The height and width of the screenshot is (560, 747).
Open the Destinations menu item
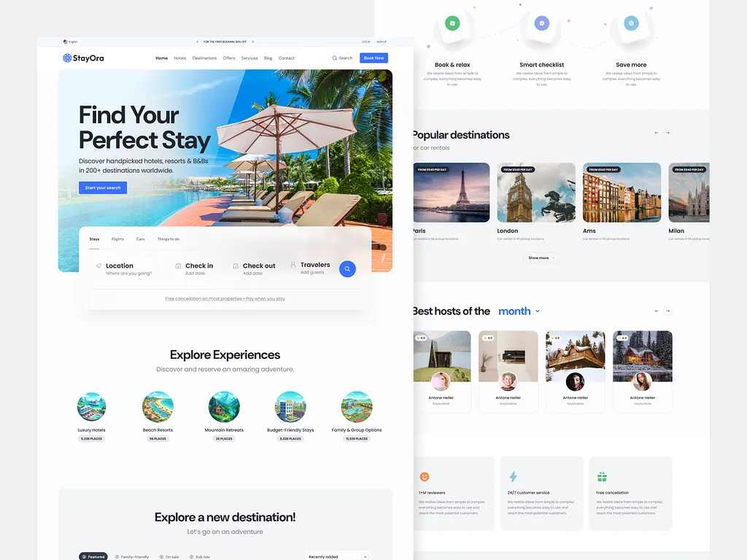click(204, 58)
